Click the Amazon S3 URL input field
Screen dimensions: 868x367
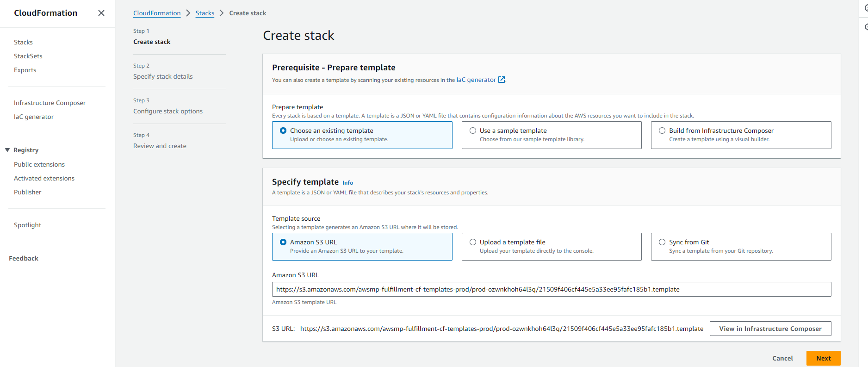point(552,289)
